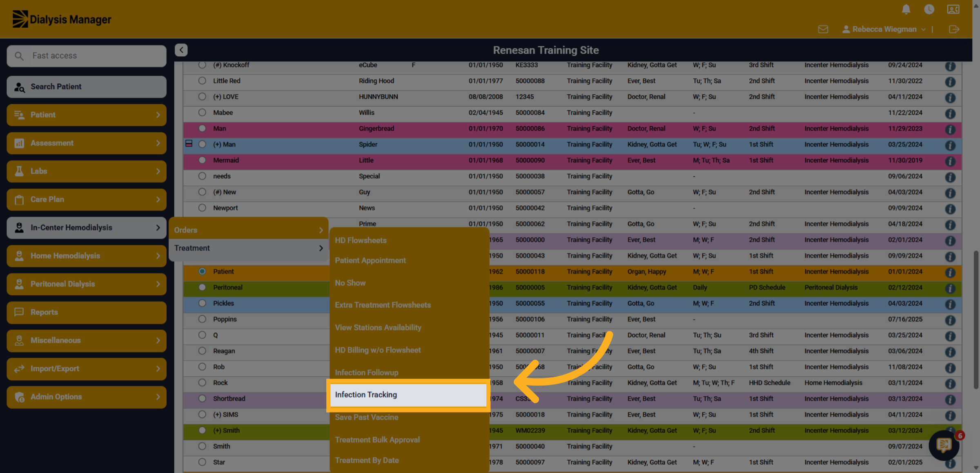The image size is (980, 473).
Task: Click the logout icon
Action: click(954, 29)
